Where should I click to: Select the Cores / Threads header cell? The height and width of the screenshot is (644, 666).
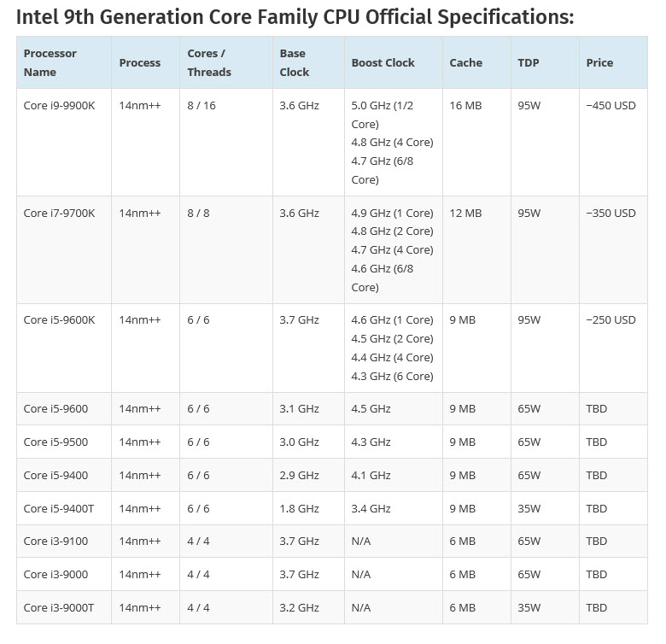[x=209, y=62]
